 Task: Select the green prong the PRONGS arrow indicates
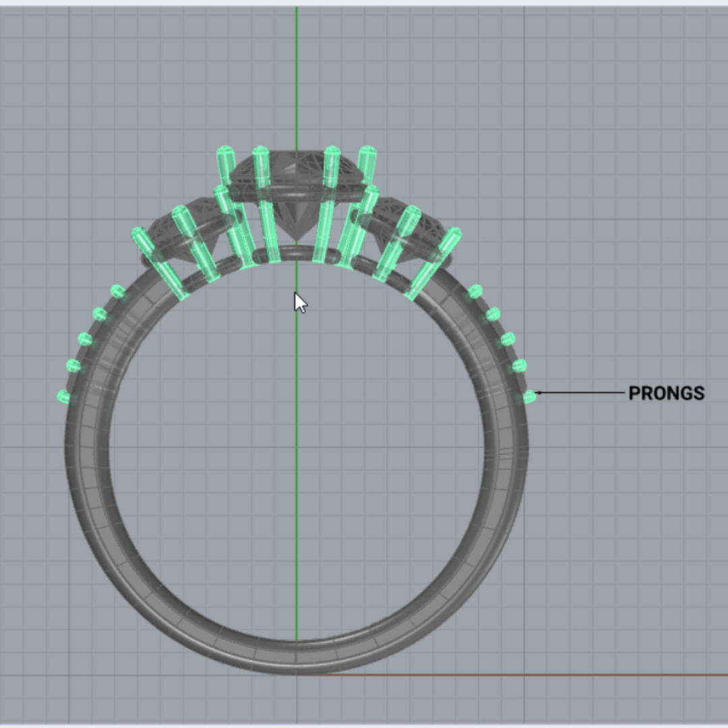[x=529, y=396]
